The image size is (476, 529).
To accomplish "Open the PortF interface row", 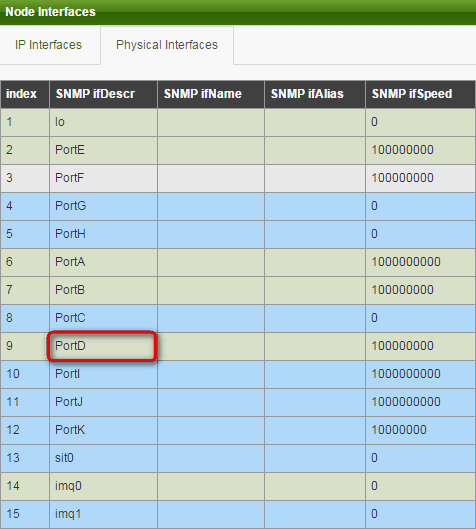I will point(238,178).
